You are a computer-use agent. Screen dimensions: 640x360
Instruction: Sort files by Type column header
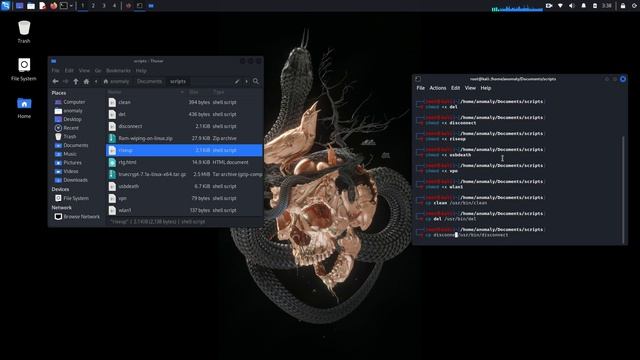(x=237, y=92)
